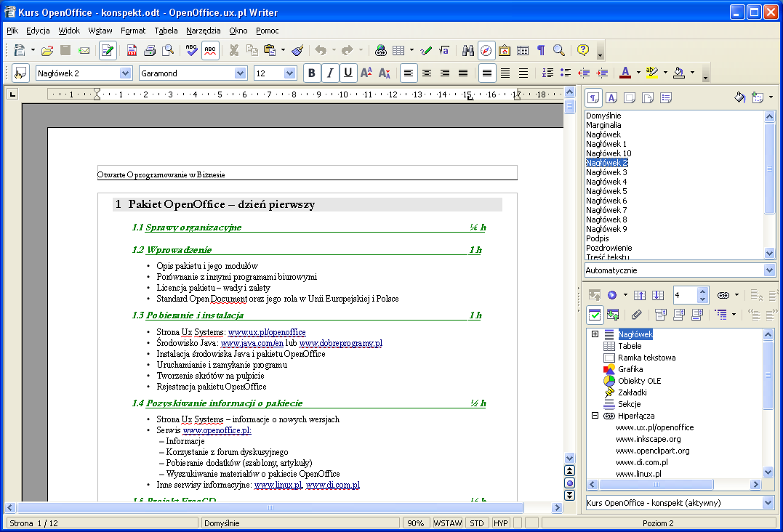The image size is (783, 532).
Task: Align text left
Action: (409, 73)
